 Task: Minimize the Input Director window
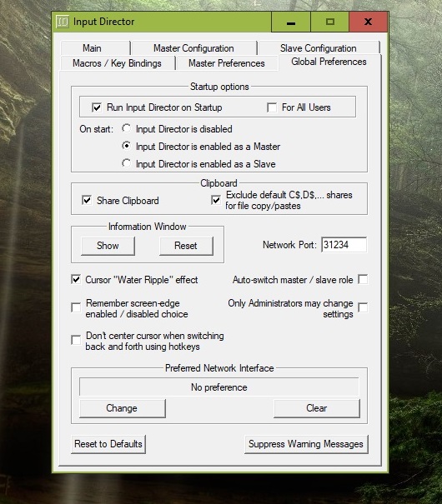point(291,22)
